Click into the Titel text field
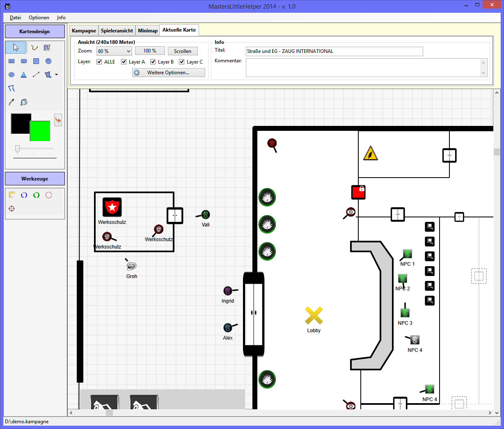Viewport: 504px width, 429px height. [x=334, y=51]
